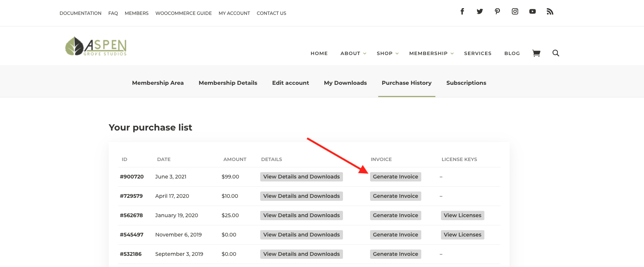Click order ID #545497
Viewport: 644px width, 267px height.
click(x=132, y=235)
